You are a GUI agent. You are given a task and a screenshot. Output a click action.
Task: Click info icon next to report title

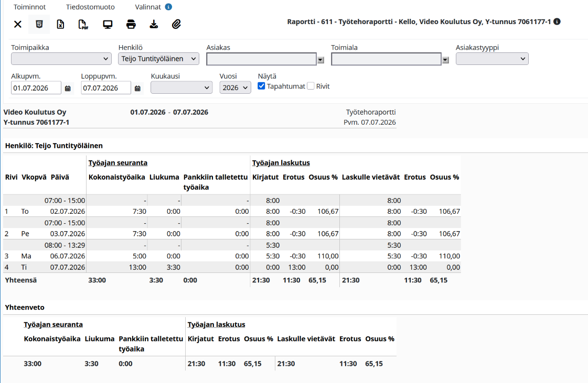point(557,21)
